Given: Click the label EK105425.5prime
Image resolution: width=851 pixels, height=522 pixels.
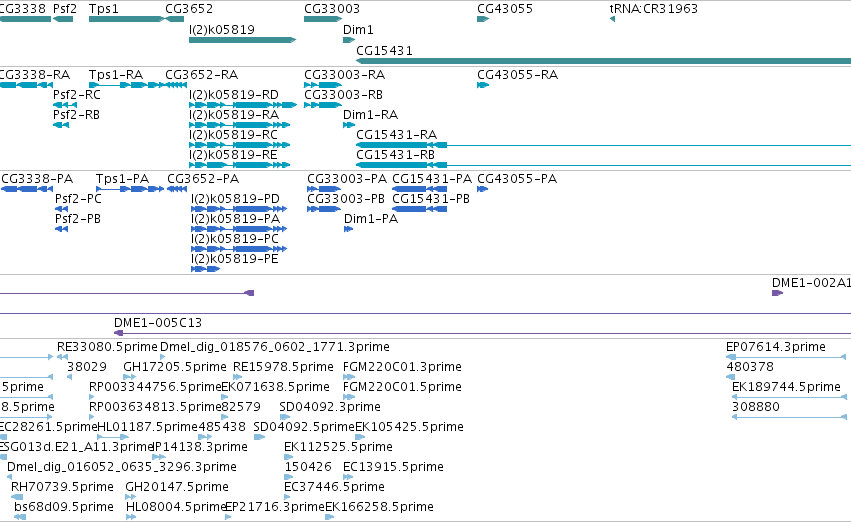Looking at the screenshot, I should [x=409, y=427].
